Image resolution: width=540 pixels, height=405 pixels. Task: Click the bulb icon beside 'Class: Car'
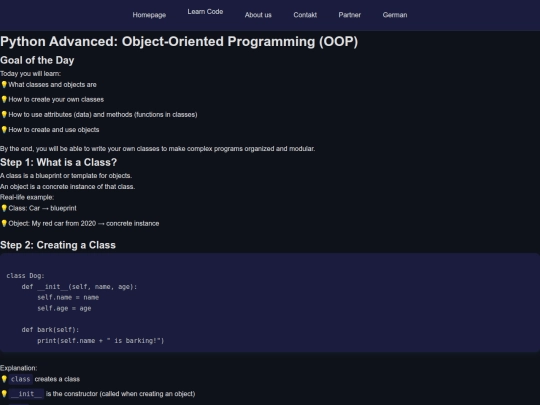[x=4, y=208]
